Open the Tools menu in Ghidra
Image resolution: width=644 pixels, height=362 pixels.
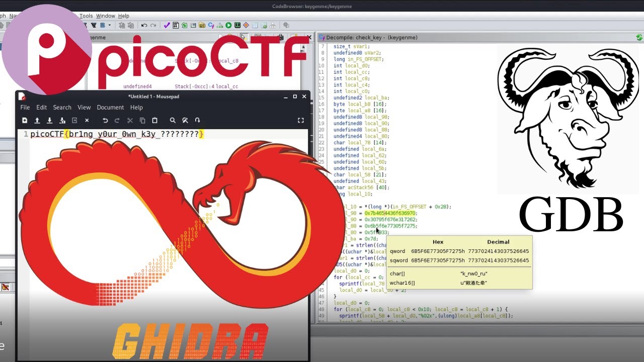click(x=86, y=16)
